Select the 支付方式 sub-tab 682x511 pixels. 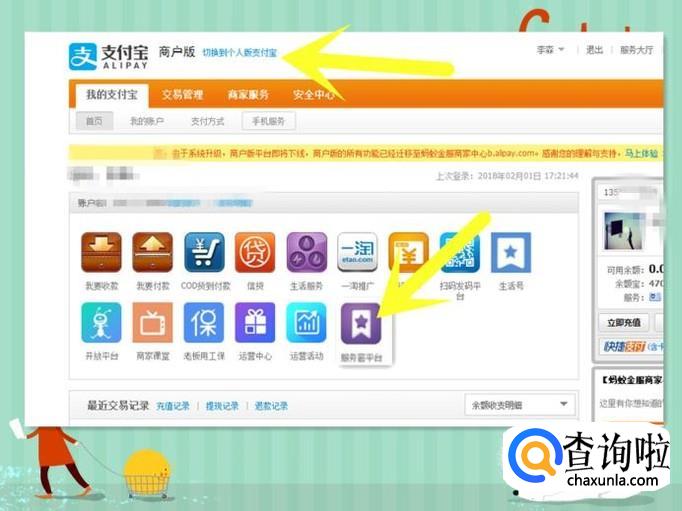coord(208,121)
